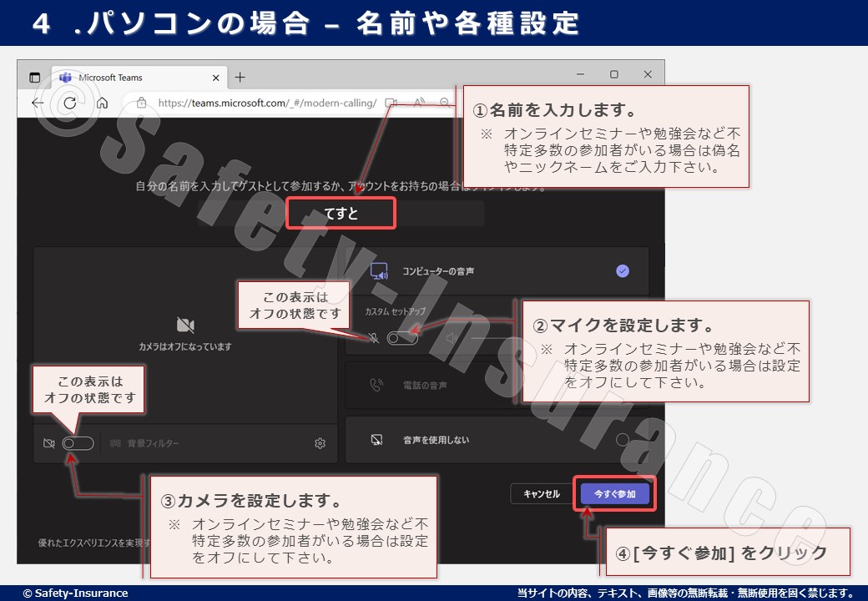
Task: Open a new browser tab
Action: pos(240,78)
